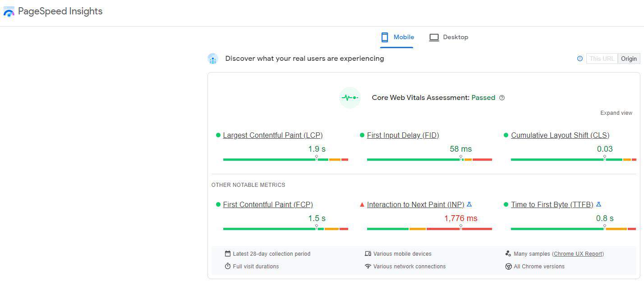The image size is (644, 285).
Task: Click the FID distribution bar
Action: point(429,159)
